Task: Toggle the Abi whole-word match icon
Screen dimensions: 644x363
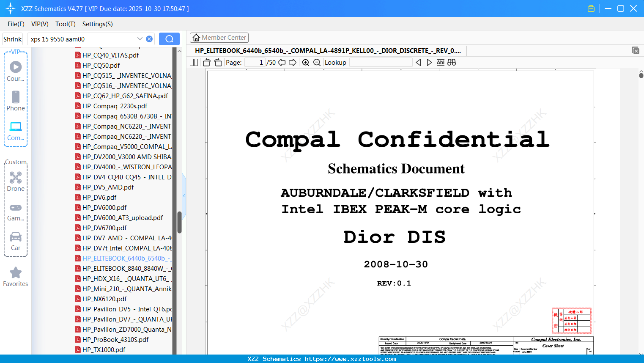Action: [x=441, y=62]
